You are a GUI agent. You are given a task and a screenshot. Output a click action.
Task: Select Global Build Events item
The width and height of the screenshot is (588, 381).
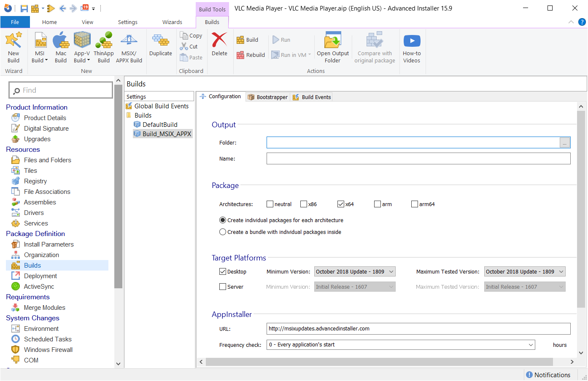point(157,106)
